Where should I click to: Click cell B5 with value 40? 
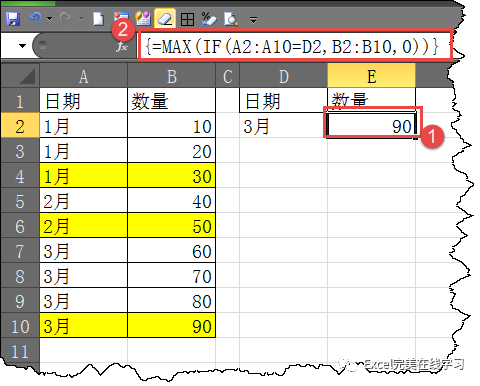tap(172, 200)
